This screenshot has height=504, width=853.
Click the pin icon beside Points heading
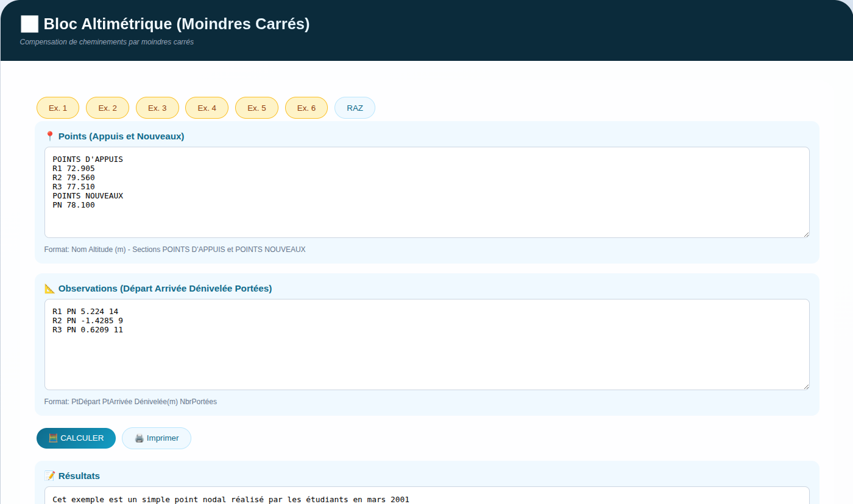click(x=50, y=136)
